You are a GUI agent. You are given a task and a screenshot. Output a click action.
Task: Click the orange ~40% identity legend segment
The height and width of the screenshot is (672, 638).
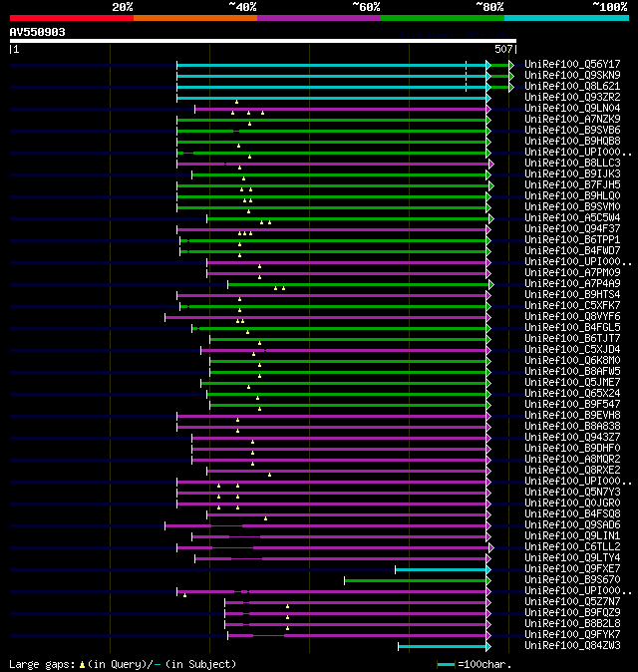pyautogui.click(x=195, y=18)
